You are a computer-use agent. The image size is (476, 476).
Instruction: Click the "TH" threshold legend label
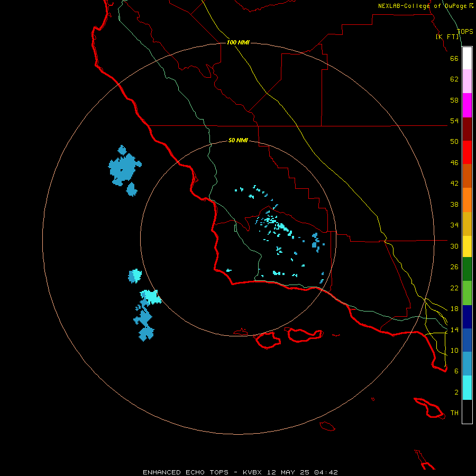[x=454, y=413]
